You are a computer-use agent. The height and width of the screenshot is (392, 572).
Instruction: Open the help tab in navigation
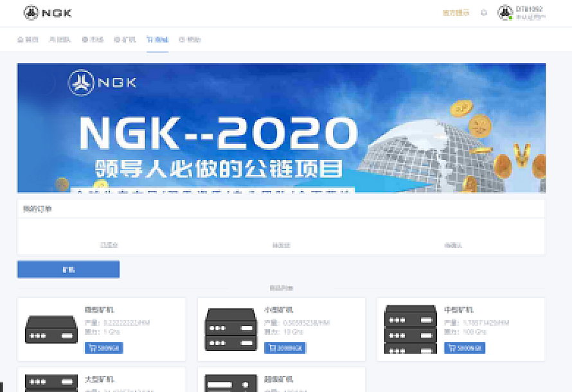190,39
